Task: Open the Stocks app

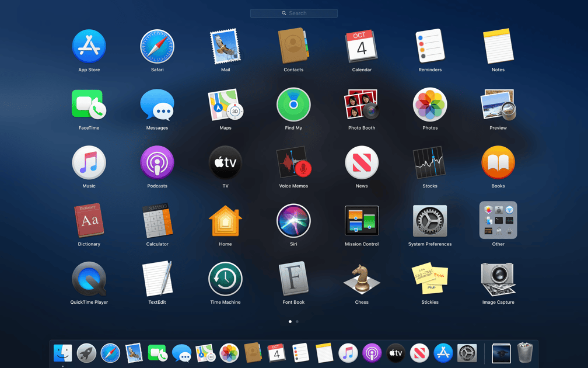Action: tap(430, 162)
